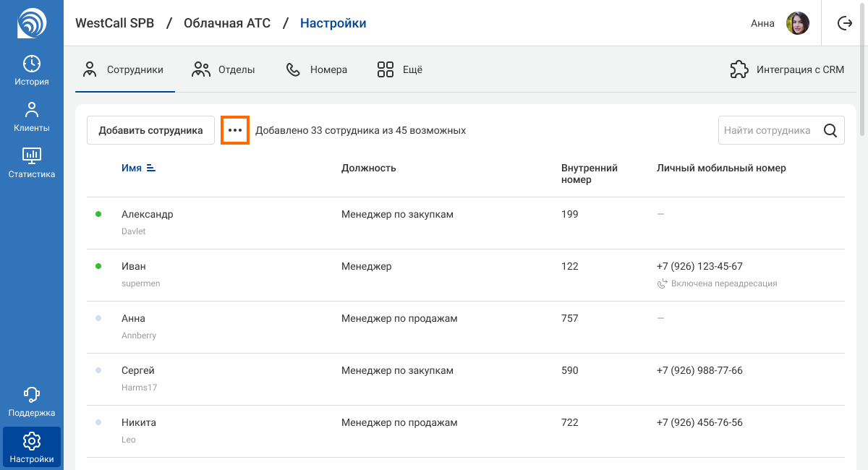Sort the list by Имя column
Screen dimensions: 868x470
(138, 168)
